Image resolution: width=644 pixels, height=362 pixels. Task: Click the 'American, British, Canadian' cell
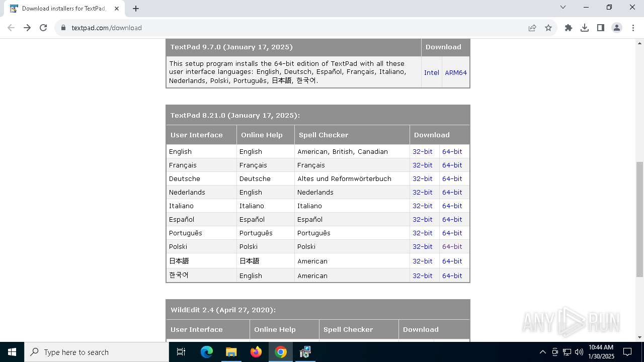(352, 151)
